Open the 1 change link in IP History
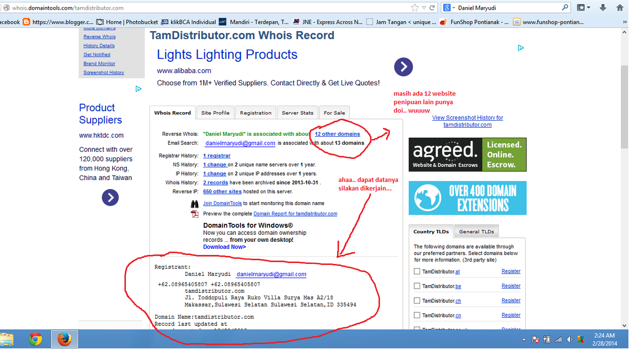The width and height of the screenshot is (644, 362). (215, 174)
